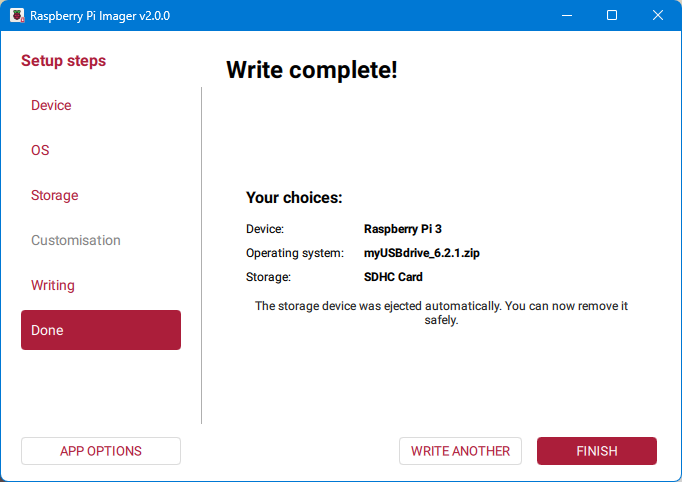Click the 'Storage:' label in choices
The width and height of the screenshot is (682, 482).
(x=268, y=277)
